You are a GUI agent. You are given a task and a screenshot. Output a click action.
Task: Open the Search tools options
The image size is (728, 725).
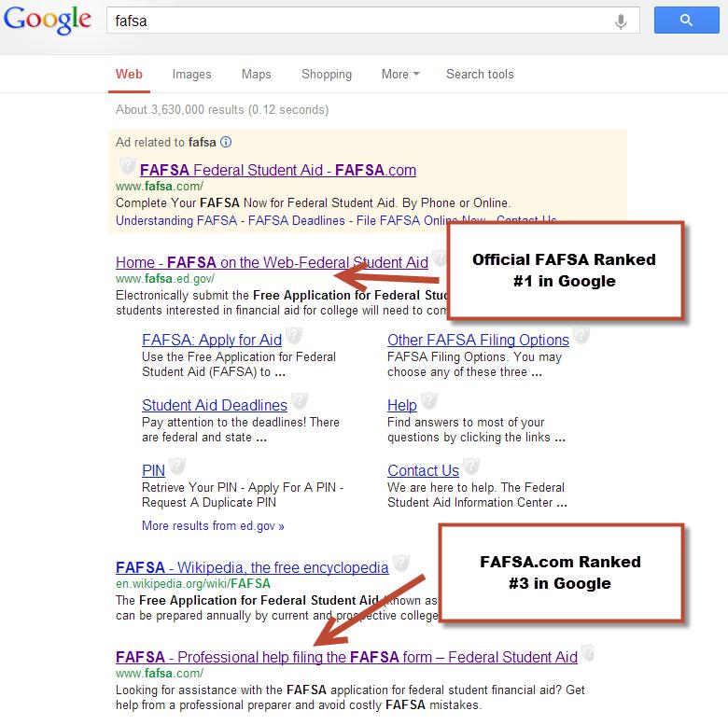click(480, 75)
